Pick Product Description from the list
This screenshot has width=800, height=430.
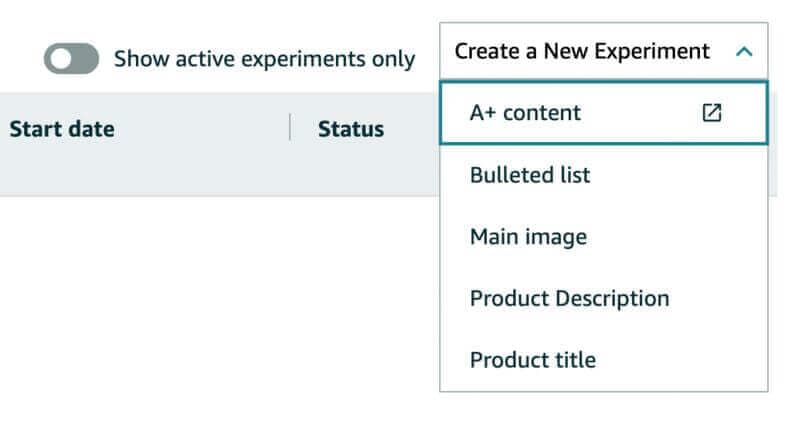coord(569,298)
